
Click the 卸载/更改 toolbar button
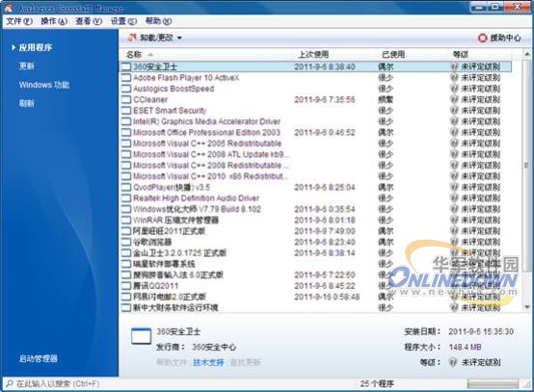pyautogui.click(x=150, y=38)
